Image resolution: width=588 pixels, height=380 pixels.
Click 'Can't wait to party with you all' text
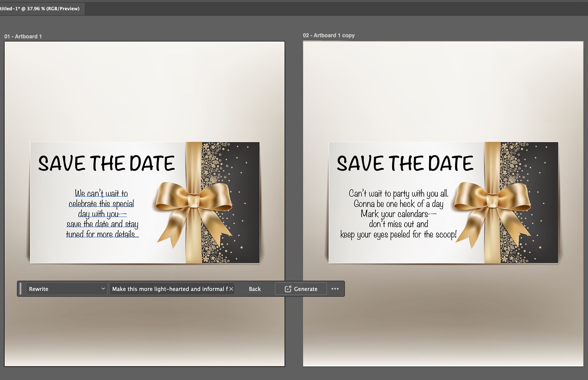point(398,193)
